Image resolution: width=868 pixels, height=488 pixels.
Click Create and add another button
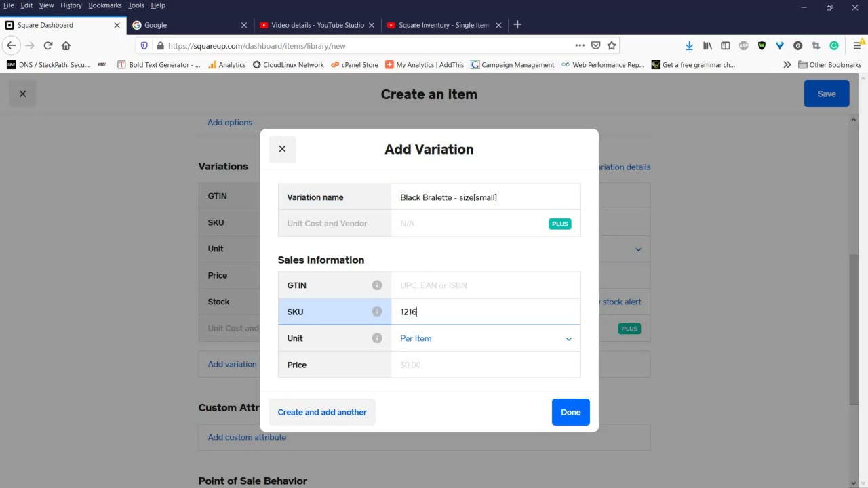322,412
